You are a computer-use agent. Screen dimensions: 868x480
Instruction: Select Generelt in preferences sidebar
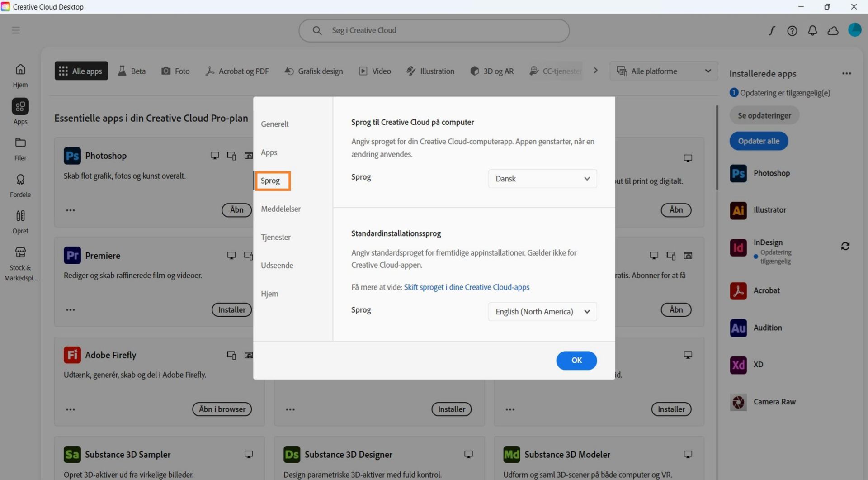pos(274,124)
